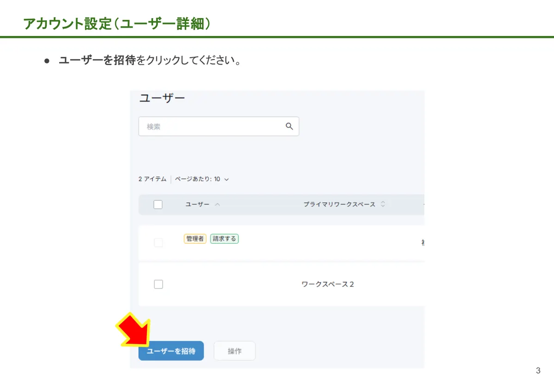This screenshot has width=554, height=392.
Task: Check the ワークスペース 2 row checkbox
Action: (x=158, y=284)
